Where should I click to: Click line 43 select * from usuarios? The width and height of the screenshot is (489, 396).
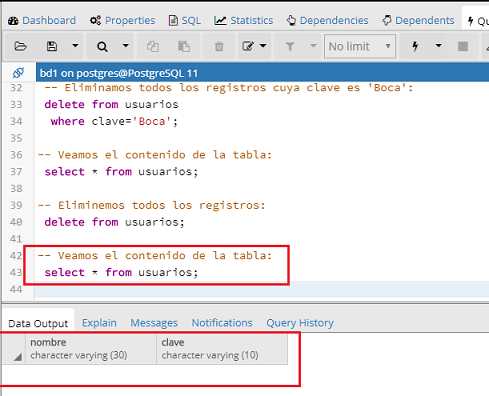click(121, 272)
